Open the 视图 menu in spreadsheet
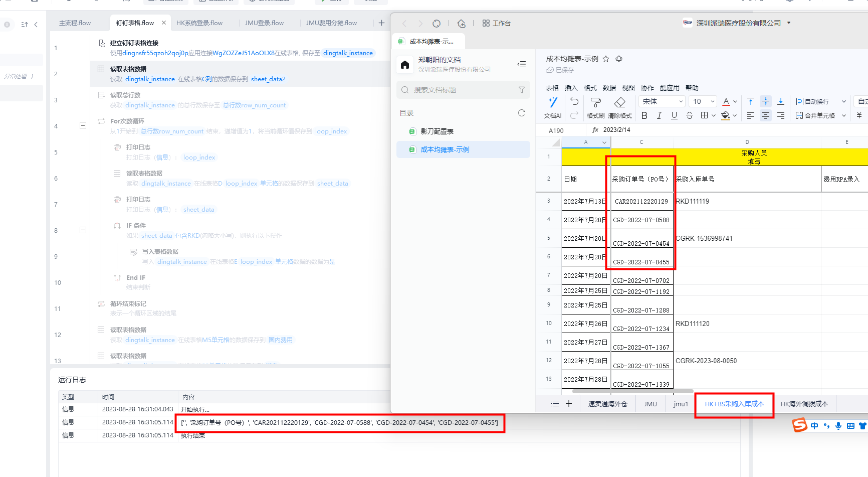 click(628, 88)
